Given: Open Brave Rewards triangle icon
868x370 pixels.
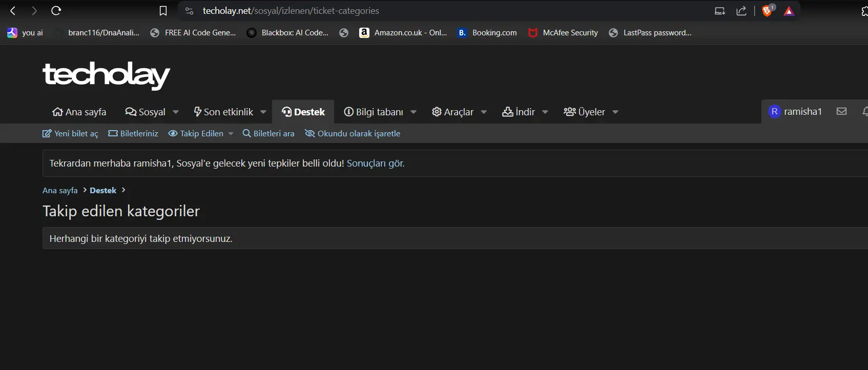Looking at the screenshot, I should point(789,11).
